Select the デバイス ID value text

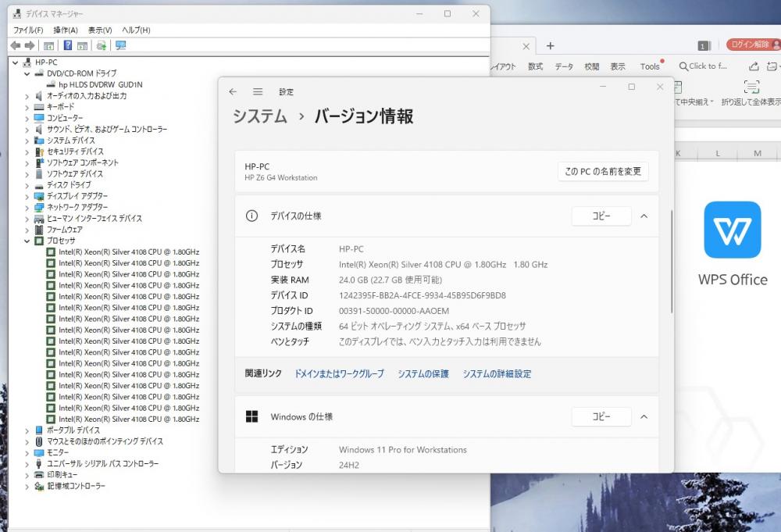(x=423, y=295)
